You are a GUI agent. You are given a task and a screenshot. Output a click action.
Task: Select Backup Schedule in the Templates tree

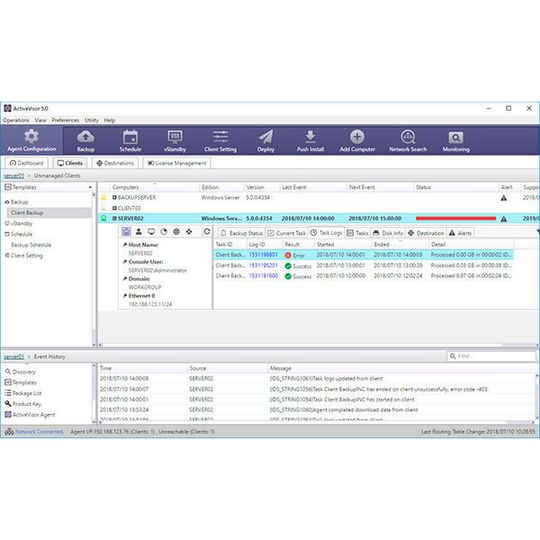coord(31,245)
